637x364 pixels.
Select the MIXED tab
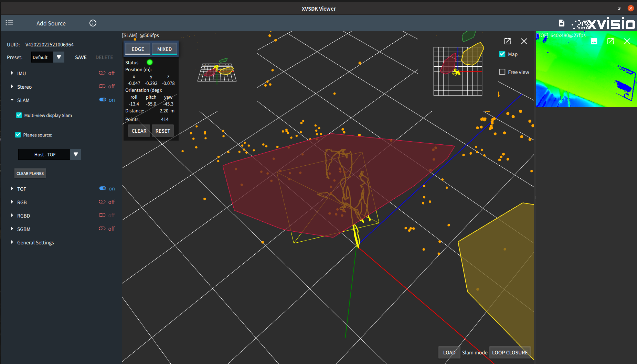click(x=164, y=49)
